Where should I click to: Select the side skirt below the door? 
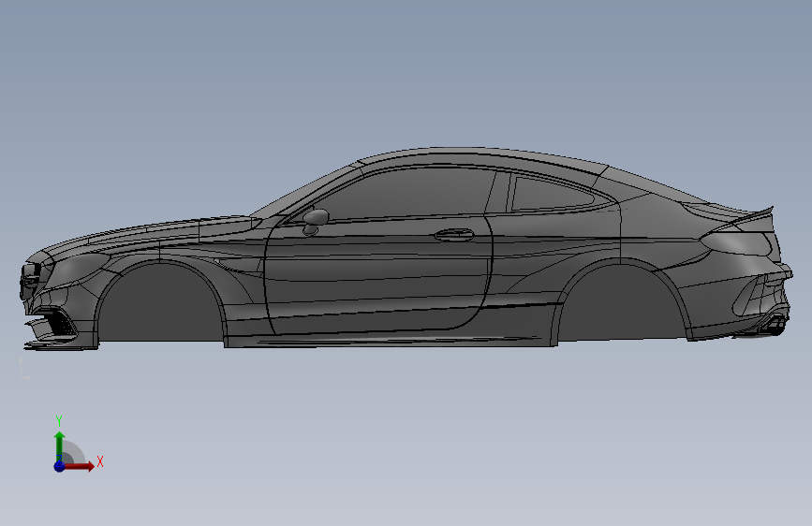pos(391,339)
